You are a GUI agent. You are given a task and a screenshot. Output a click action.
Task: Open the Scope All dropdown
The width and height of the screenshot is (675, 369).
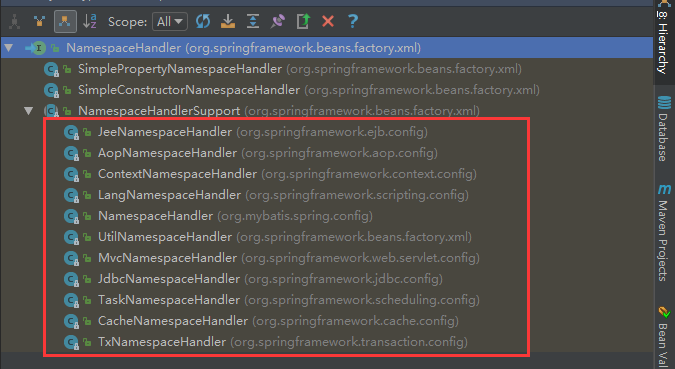click(170, 22)
